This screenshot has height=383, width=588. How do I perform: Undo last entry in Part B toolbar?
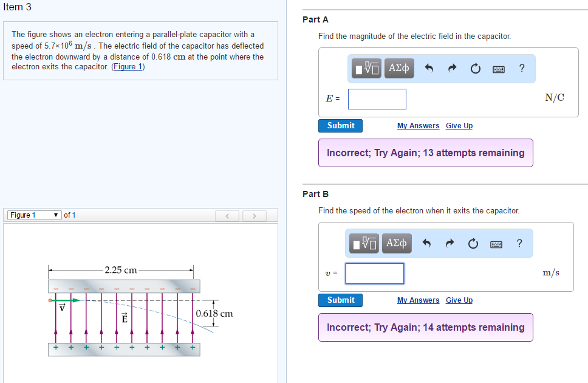426,243
